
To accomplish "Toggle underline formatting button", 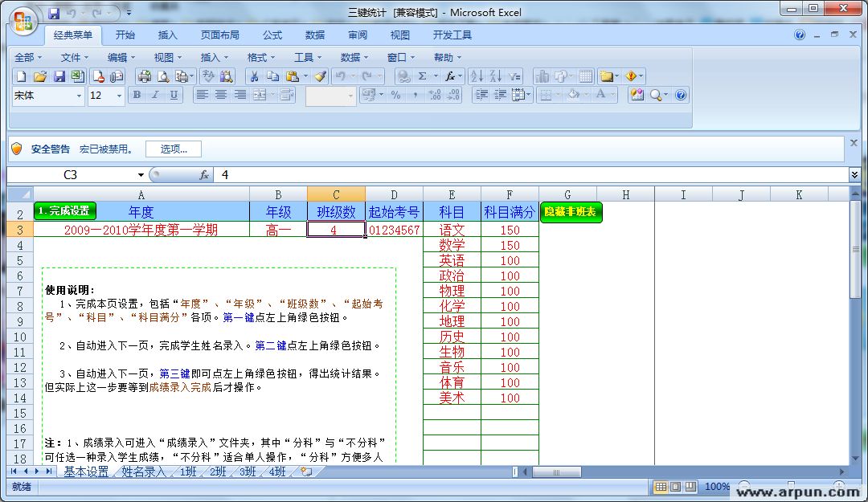I will point(174,95).
